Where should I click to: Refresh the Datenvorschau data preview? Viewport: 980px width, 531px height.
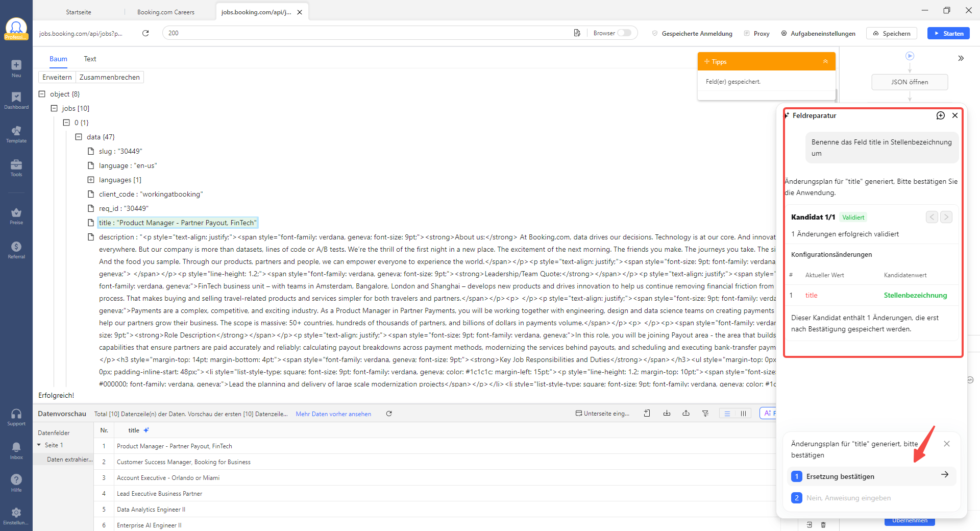click(389, 414)
